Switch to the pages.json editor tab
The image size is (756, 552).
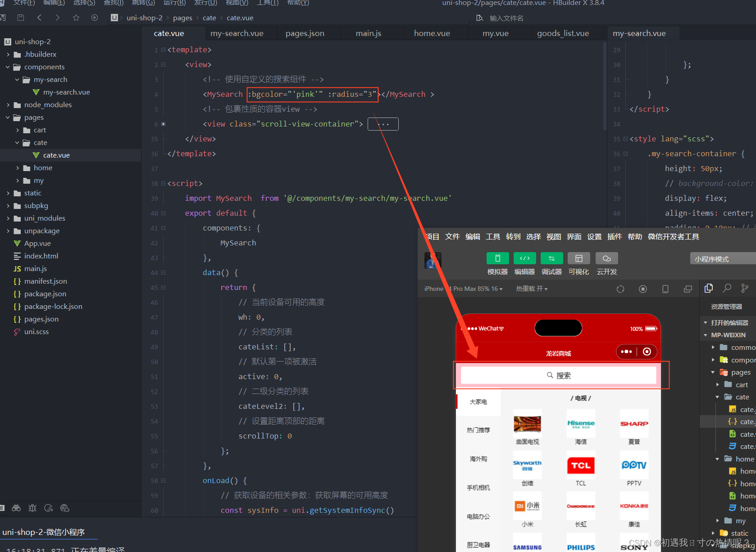coord(305,33)
